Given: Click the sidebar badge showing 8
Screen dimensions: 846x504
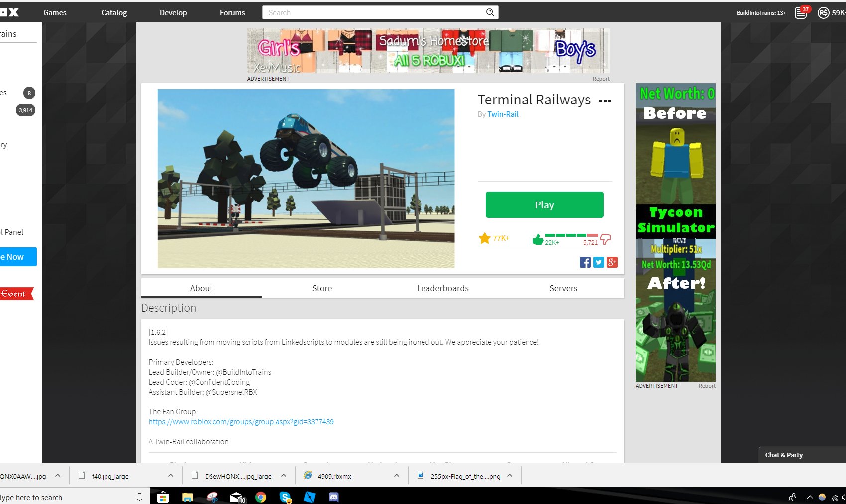Looking at the screenshot, I should 29,93.
